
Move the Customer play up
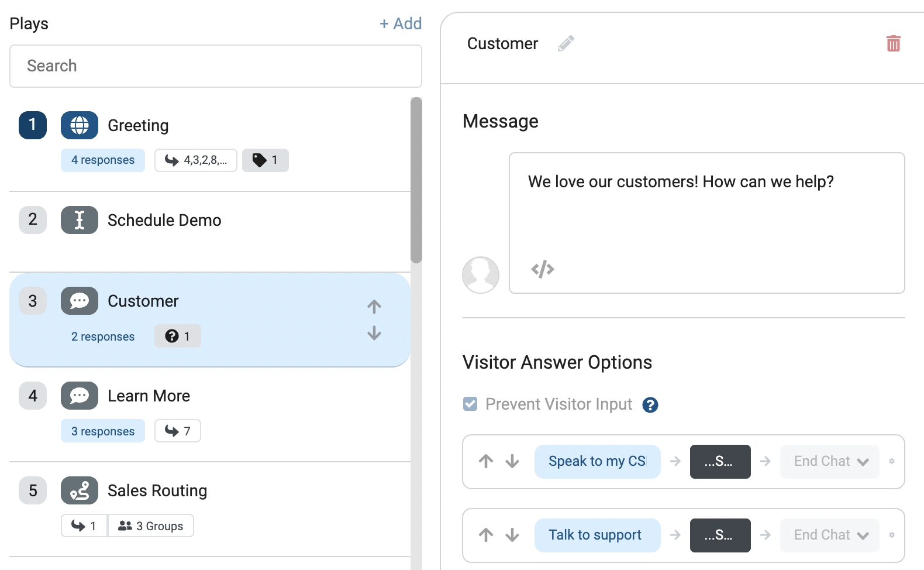[x=374, y=306]
